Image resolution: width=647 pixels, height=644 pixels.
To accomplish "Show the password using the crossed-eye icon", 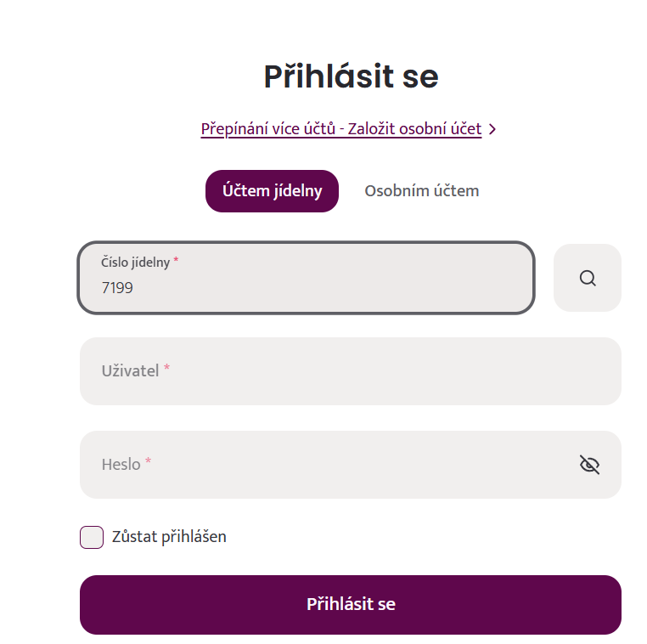I will coord(589,464).
